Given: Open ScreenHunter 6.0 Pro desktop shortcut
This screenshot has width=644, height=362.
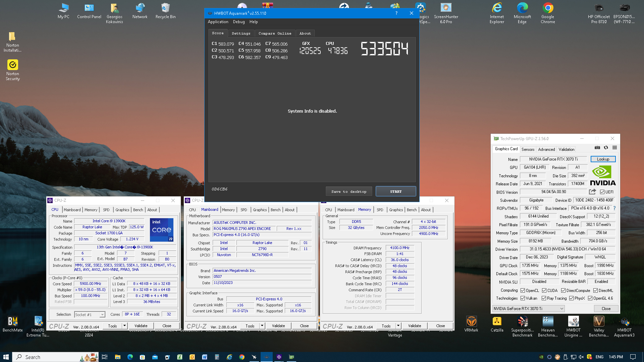Looking at the screenshot, I should tap(446, 13).
